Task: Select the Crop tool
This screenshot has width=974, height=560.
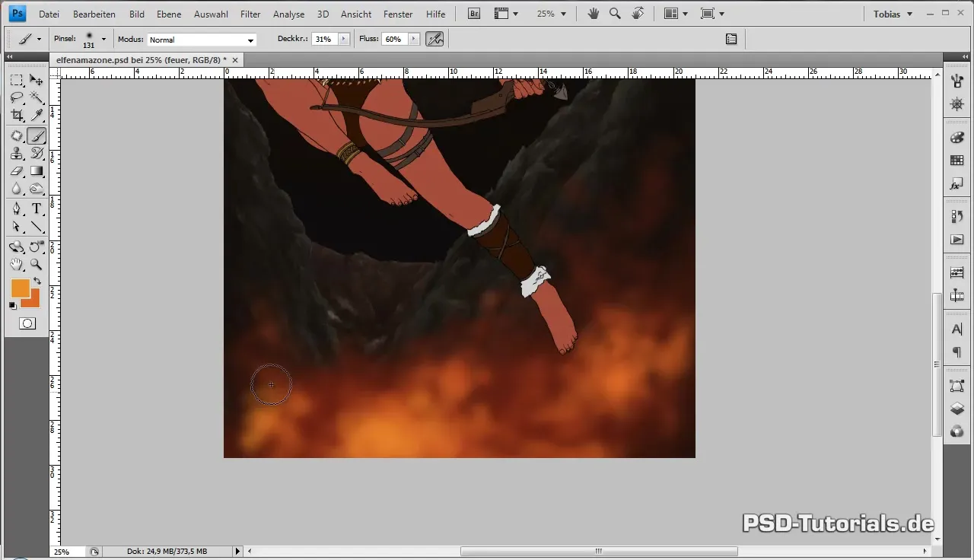Action: tap(17, 115)
